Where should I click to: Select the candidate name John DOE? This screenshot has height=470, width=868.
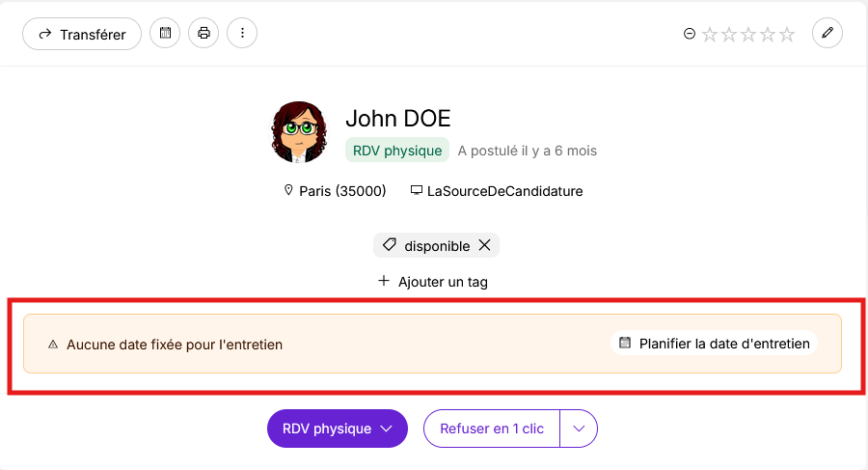click(398, 118)
